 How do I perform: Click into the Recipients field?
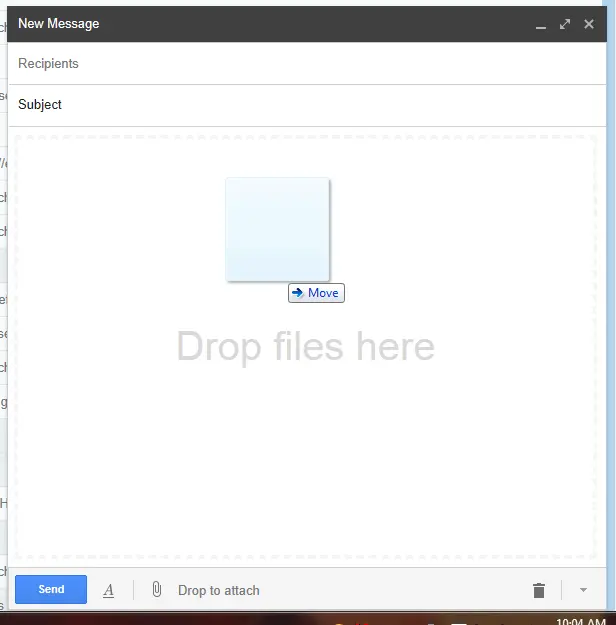[x=300, y=64]
